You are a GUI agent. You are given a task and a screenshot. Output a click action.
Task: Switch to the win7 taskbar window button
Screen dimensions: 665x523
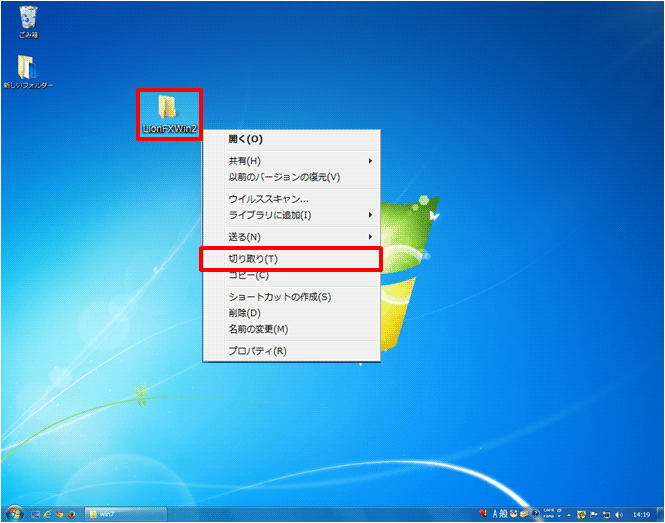click(126, 515)
